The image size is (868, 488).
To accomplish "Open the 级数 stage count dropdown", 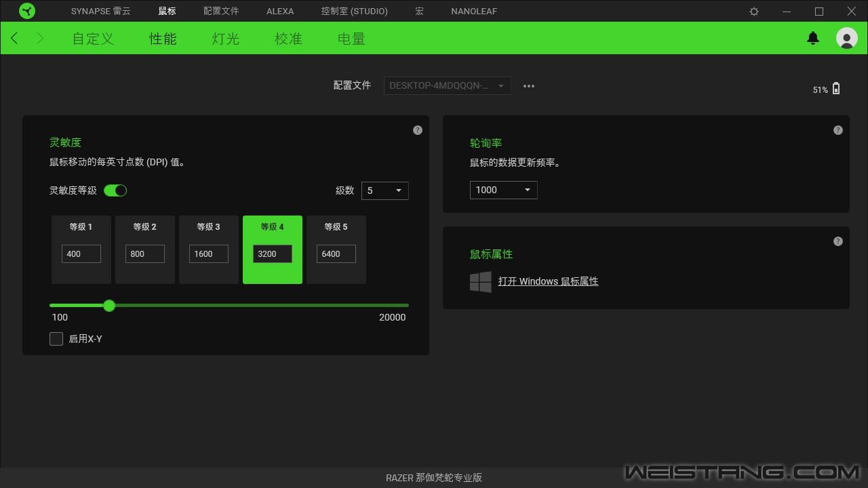I will coord(385,190).
